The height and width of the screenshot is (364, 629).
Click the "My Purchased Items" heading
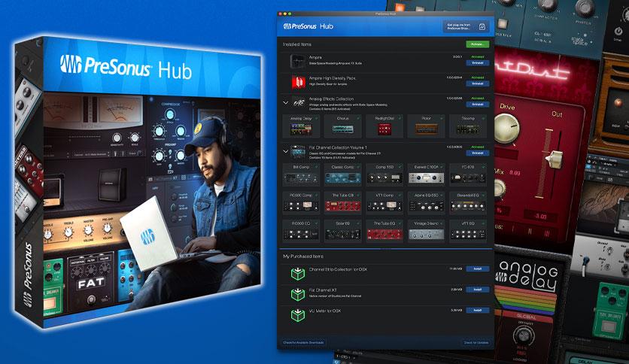(x=303, y=256)
